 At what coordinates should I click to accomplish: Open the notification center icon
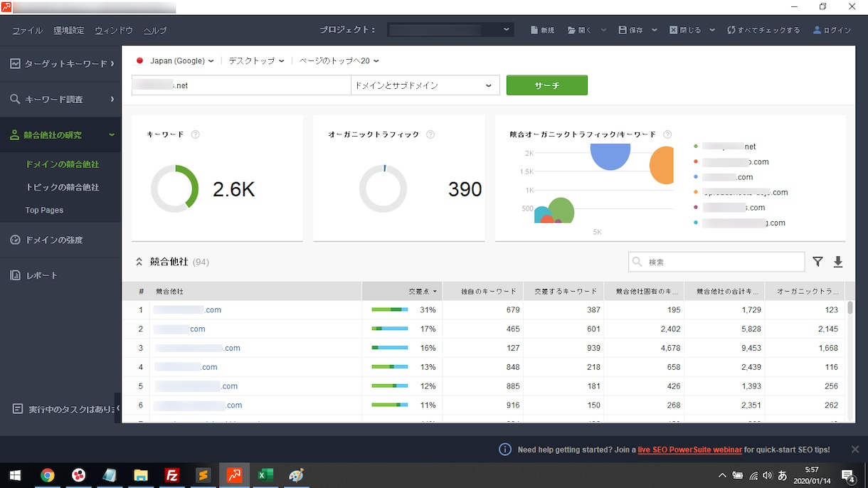(x=848, y=475)
